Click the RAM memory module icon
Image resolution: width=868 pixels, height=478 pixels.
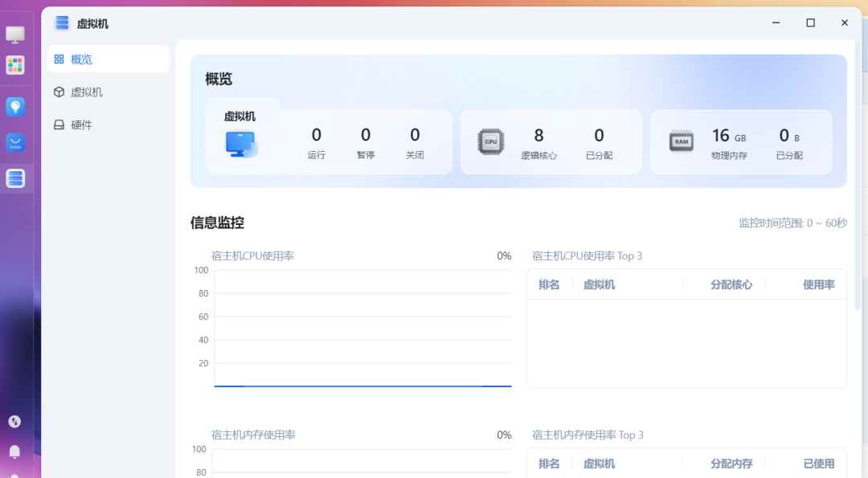(x=682, y=141)
